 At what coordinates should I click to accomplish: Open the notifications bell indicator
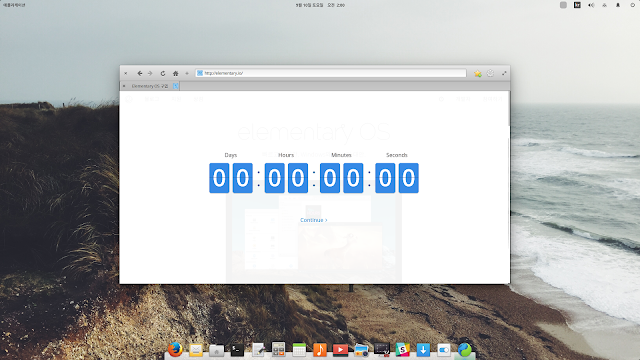click(618, 5)
